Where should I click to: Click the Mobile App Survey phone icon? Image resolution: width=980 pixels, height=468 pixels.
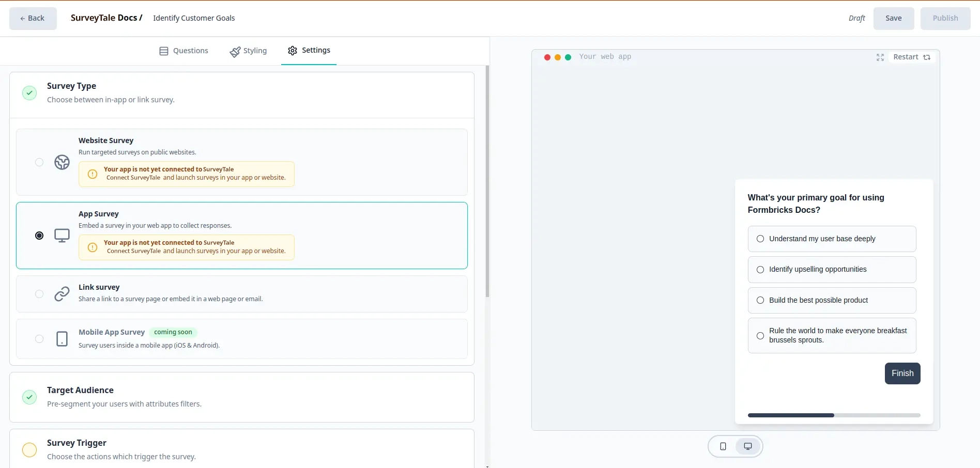pos(62,339)
